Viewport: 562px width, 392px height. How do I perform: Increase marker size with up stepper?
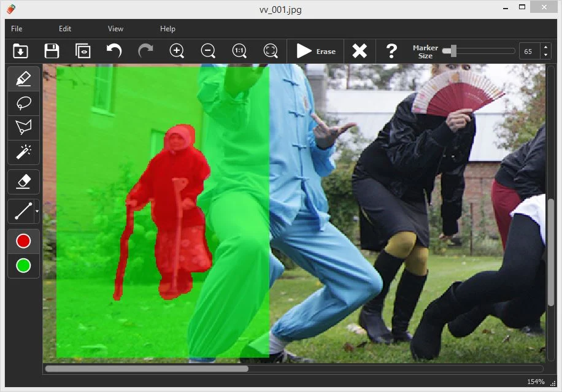click(545, 47)
